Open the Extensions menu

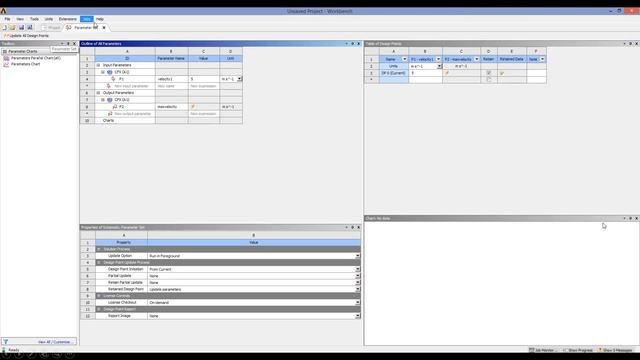(67, 19)
